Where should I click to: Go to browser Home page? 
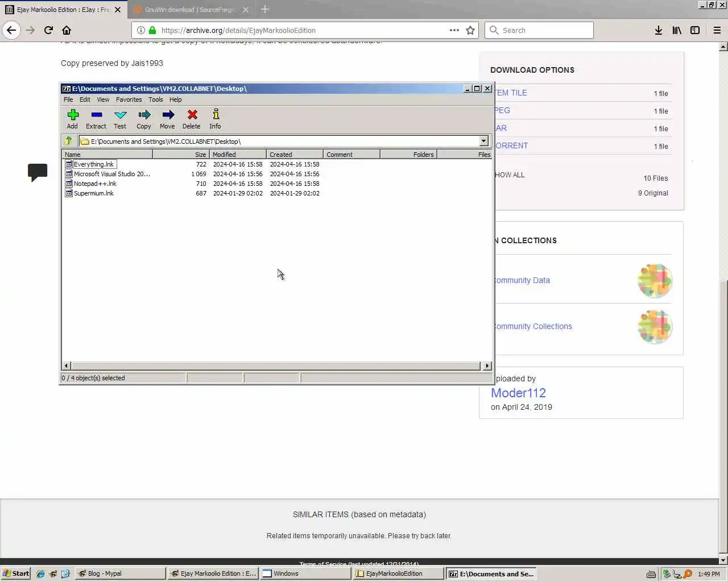click(67, 30)
